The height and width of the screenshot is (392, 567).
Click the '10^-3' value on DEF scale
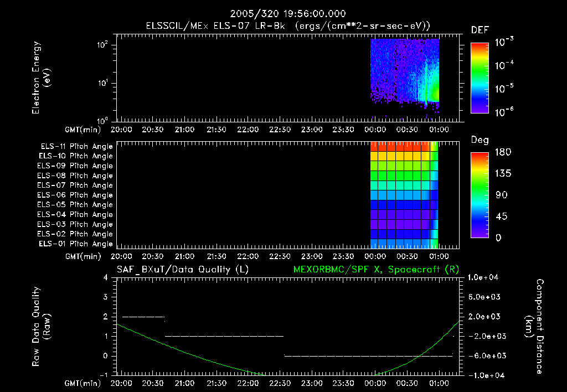tap(504, 42)
